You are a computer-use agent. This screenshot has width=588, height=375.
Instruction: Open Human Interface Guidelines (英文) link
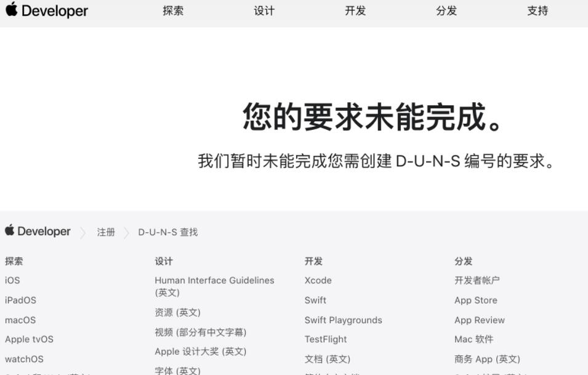[x=214, y=286]
